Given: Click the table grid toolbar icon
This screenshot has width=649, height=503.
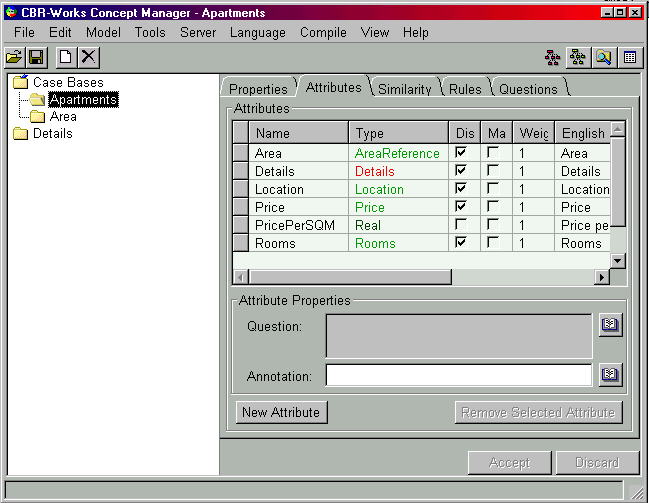Looking at the screenshot, I should (630, 58).
